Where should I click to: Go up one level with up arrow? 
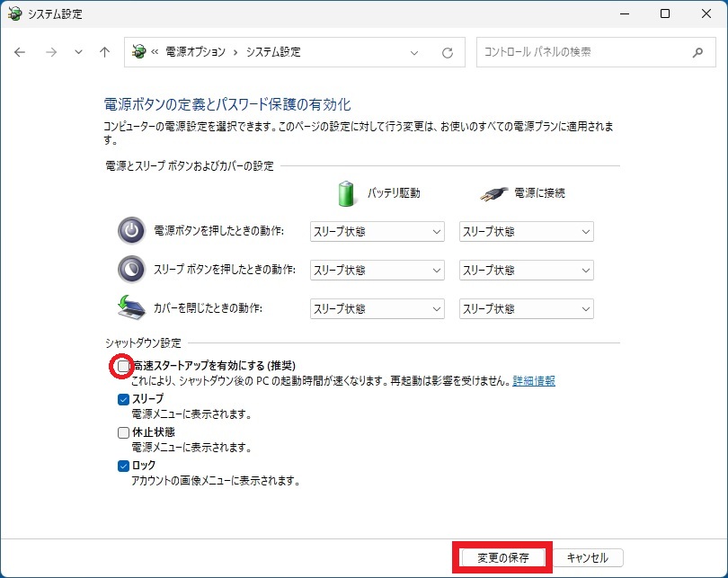(x=105, y=52)
